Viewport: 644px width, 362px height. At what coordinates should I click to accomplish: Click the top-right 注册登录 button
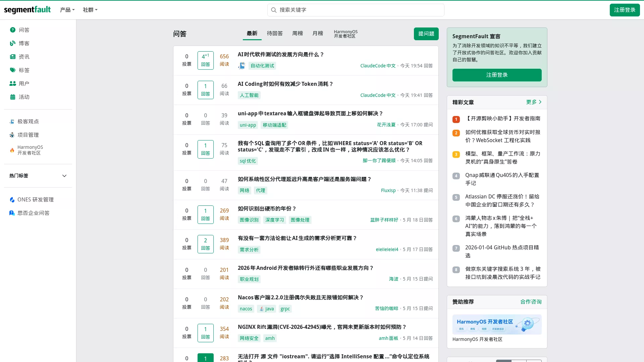pyautogui.click(x=625, y=10)
